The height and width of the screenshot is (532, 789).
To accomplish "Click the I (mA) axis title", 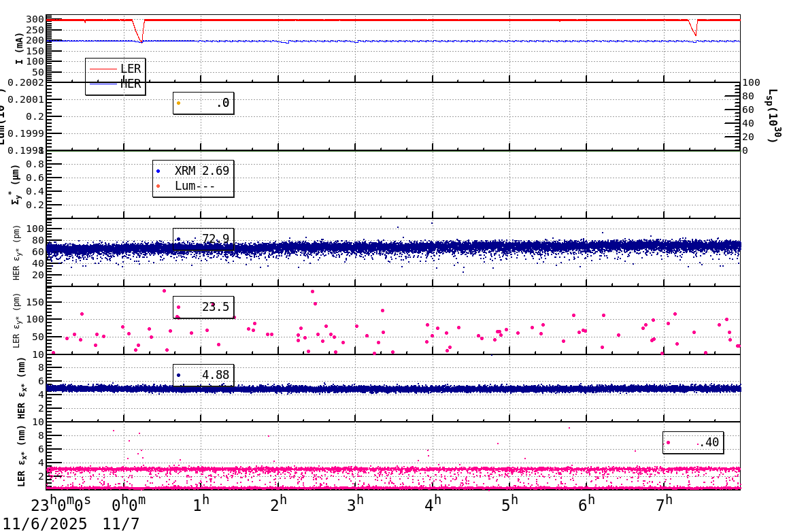I will [19, 49].
